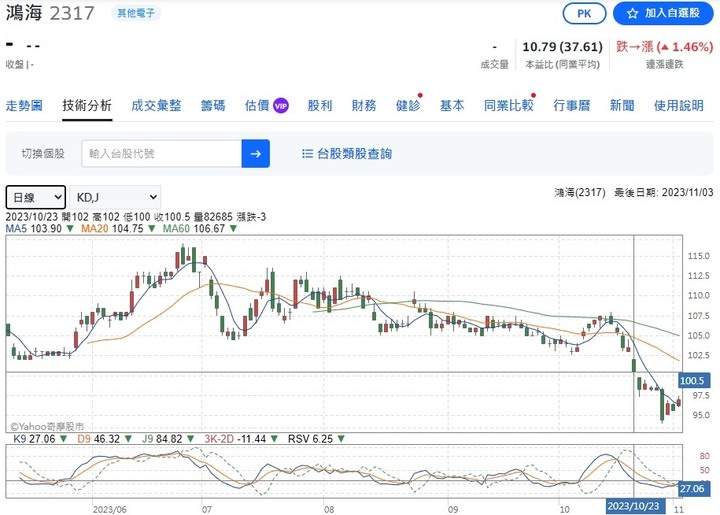Switch to the 基本 tab
This screenshot has height=515, width=720.
[x=452, y=106]
